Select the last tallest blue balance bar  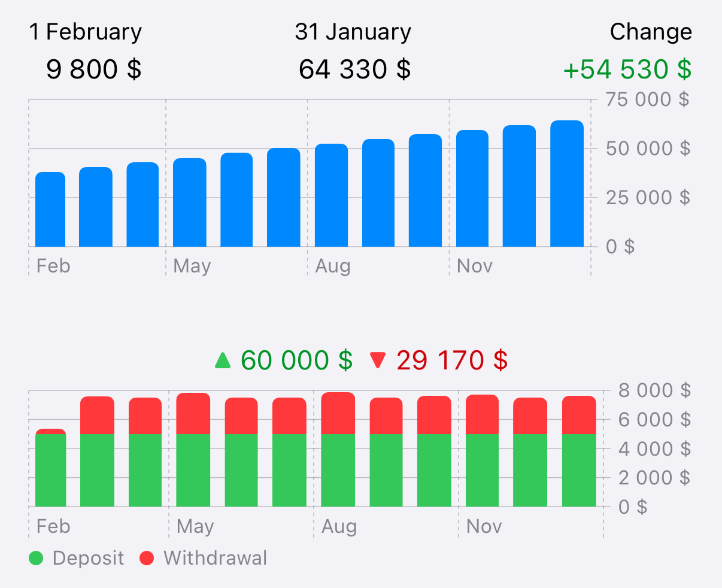(x=566, y=184)
